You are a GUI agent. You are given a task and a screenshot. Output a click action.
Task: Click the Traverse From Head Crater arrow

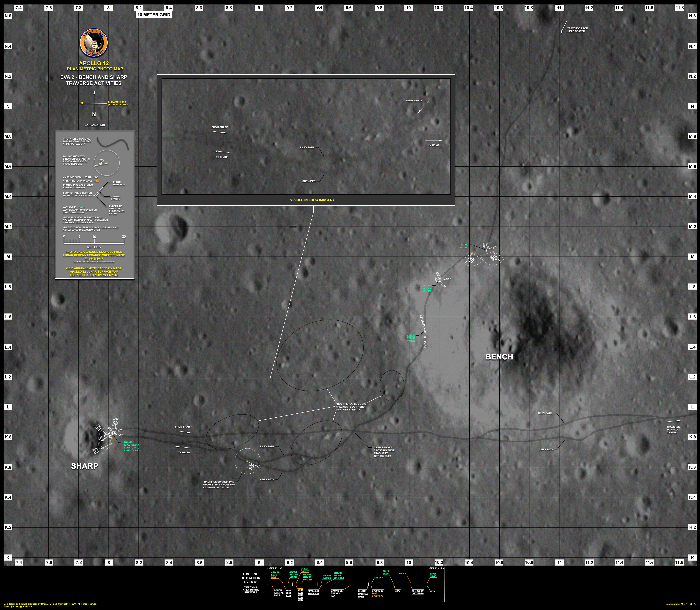click(563, 27)
